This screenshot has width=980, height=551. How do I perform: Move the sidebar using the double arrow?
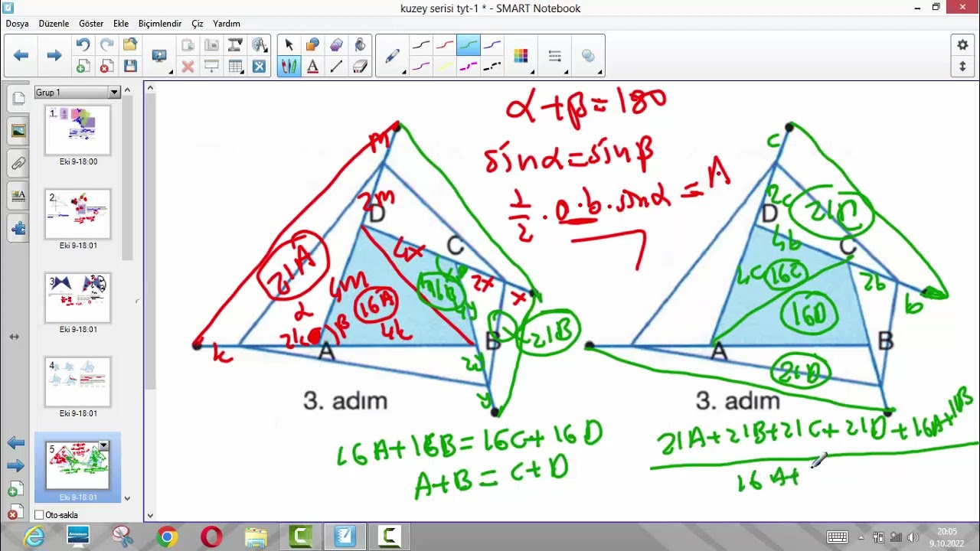[15, 337]
